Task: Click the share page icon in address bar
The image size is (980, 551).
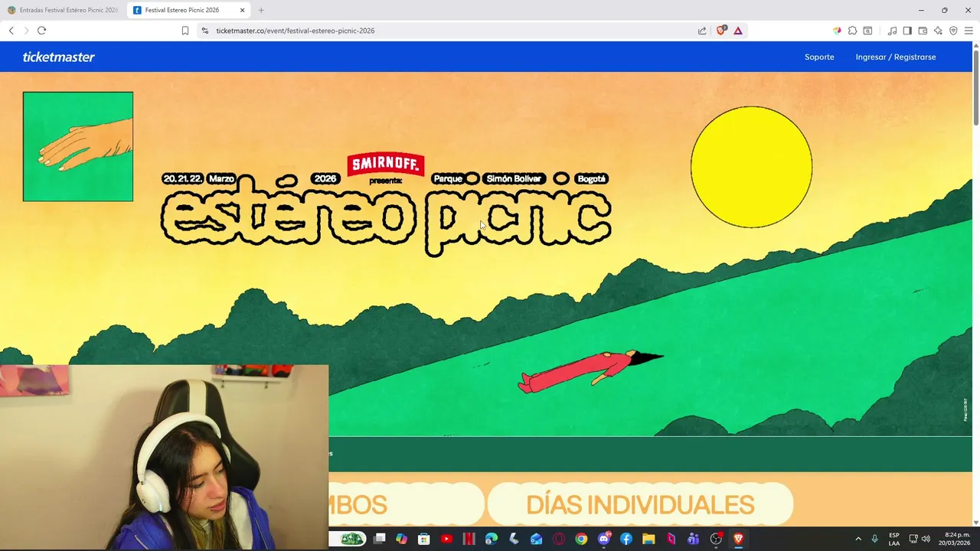Action: point(702,31)
